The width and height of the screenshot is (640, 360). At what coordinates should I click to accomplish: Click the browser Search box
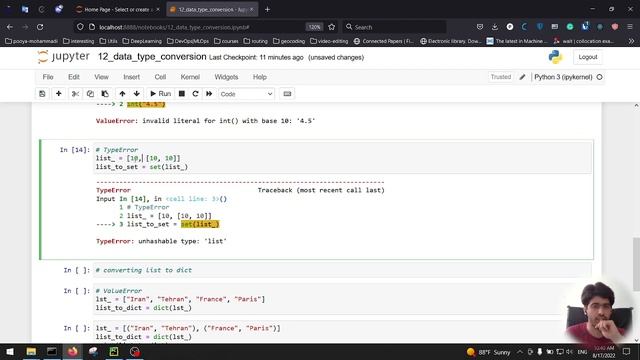point(394,27)
